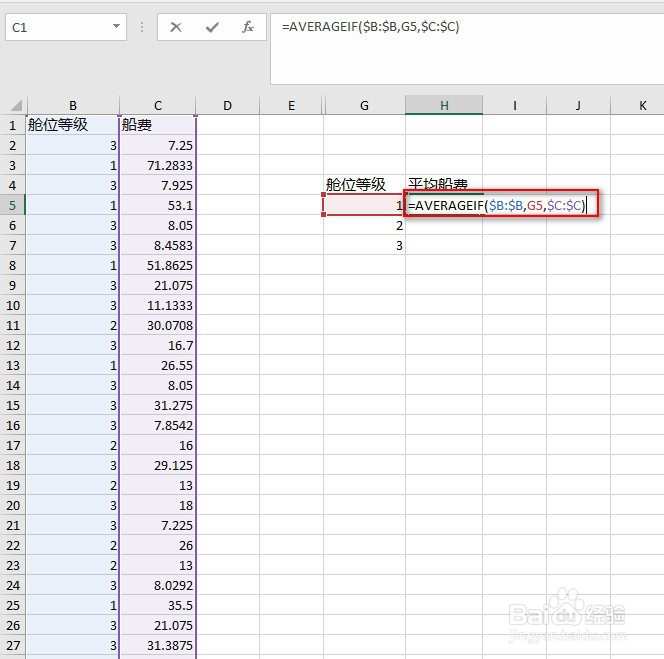Click cell C22 with value 26
The height and width of the screenshot is (659, 664).
pos(158,545)
